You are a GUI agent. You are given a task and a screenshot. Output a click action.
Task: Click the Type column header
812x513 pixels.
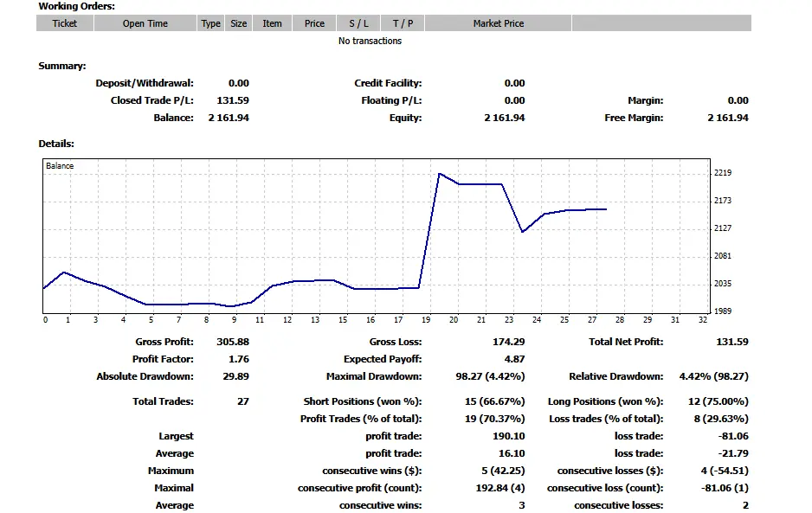(x=210, y=23)
